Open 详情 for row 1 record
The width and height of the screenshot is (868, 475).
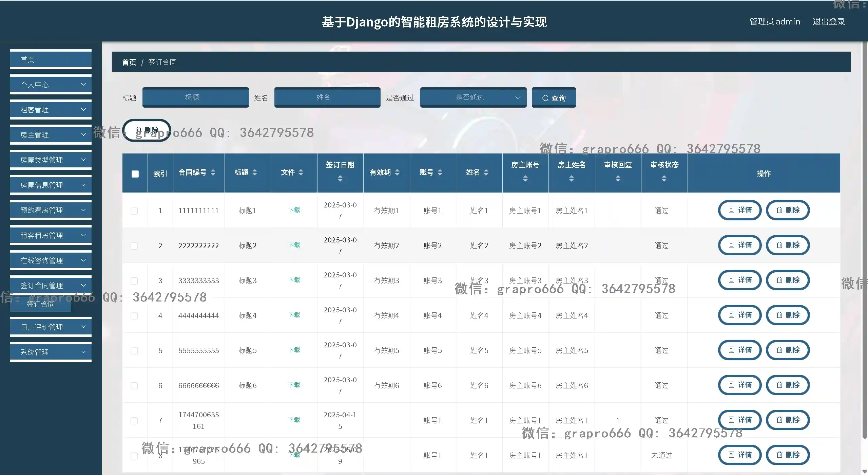point(740,210)
